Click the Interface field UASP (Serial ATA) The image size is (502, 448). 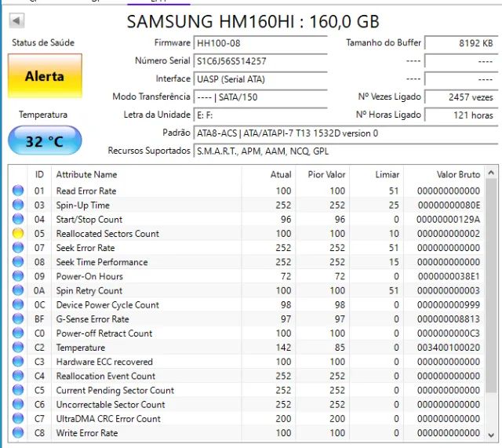260,79
